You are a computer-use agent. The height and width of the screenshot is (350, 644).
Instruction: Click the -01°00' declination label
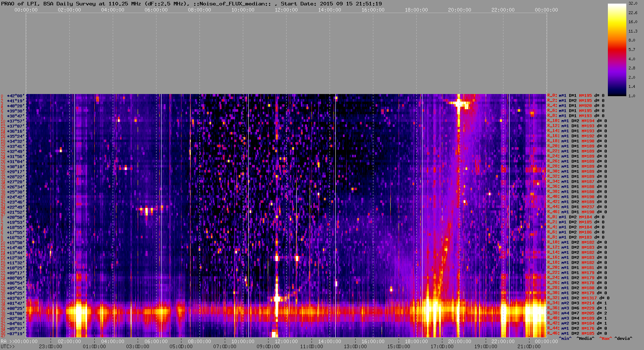(16, 313)
